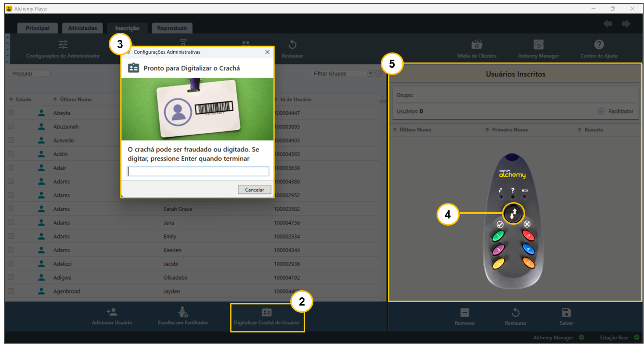This screenshot has height=345, width=644.
Task: Tick the checkbox for Acevedo row
Action: 11,141
